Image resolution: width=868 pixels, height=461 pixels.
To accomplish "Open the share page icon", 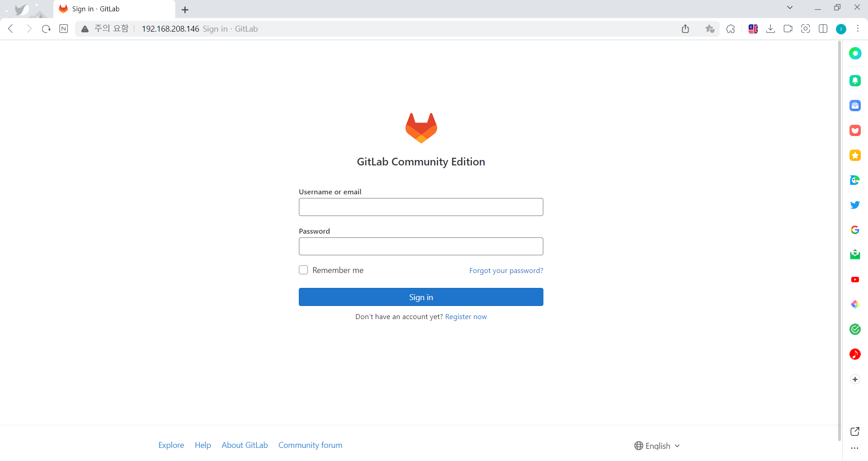I will click(685, 29).
